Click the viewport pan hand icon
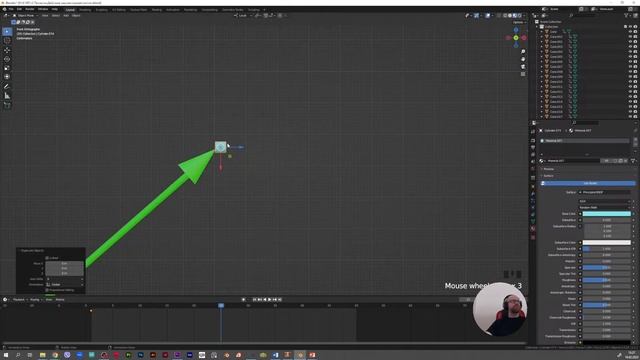Image resolution: width=640 pixels, height=360 pixels. click(523, 59)
